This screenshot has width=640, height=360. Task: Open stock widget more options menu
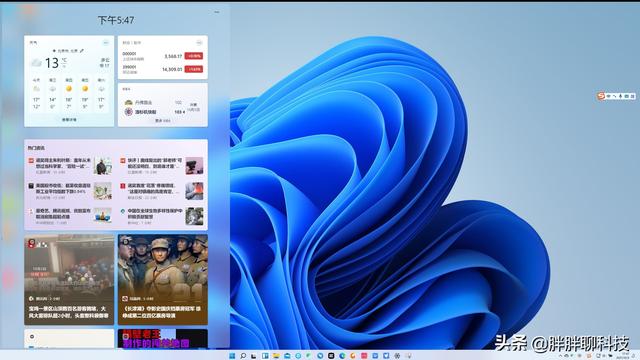point(199,42)
